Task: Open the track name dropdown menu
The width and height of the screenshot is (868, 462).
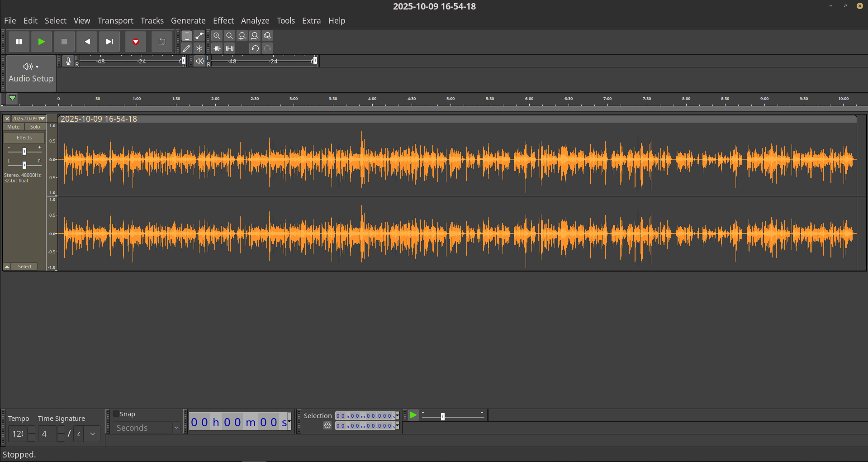Action: pos(42,119)
